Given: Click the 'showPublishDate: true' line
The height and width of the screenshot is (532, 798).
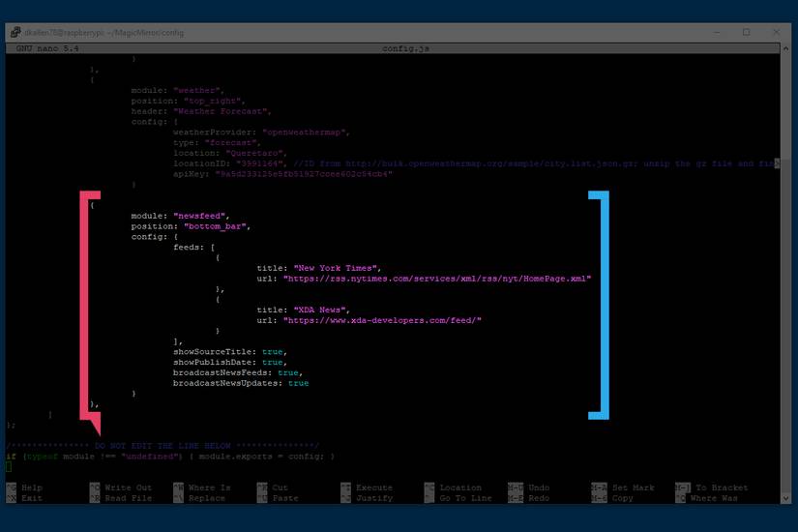Looking at the screenshot, I should coord(230,363).
